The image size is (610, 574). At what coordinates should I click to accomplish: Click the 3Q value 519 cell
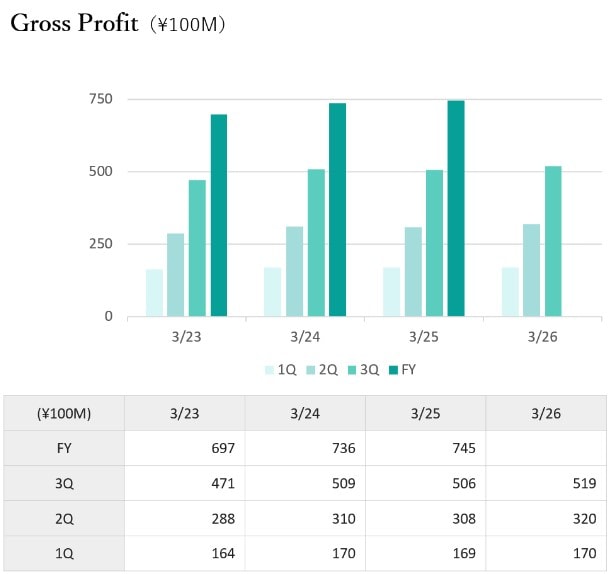[x=546, y=483]
